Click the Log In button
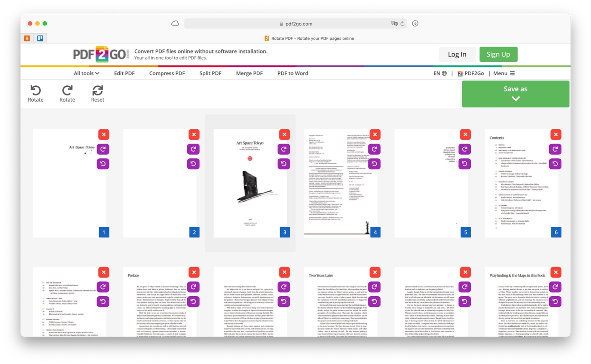591x364 pixels. (457, 54)
